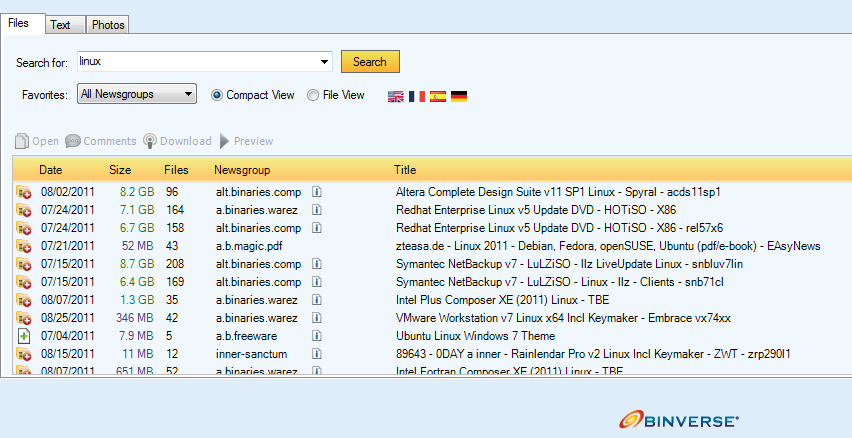Select title Altera Complete Design Suite v11 SP1

click(558, 192)
